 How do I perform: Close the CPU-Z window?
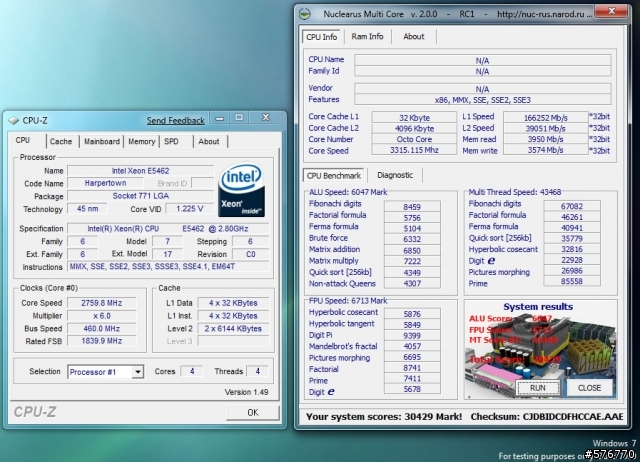pos(266,118)
